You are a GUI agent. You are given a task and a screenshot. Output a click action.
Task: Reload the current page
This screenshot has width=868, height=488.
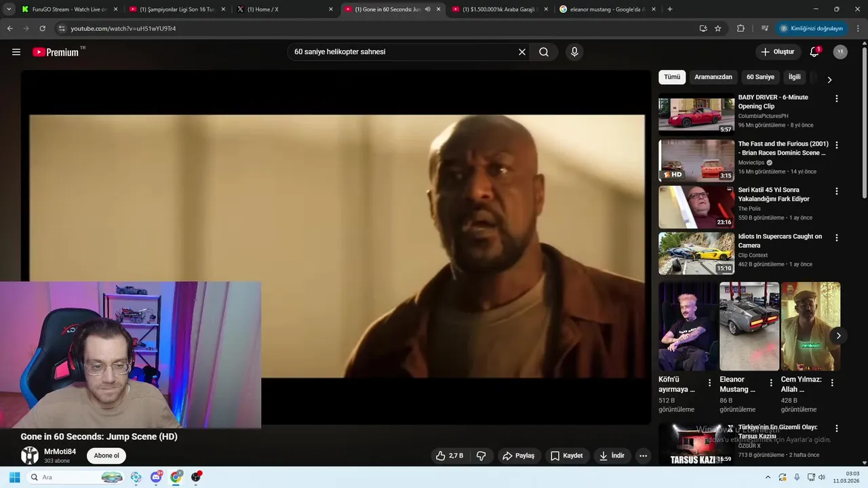pos(42,28)
